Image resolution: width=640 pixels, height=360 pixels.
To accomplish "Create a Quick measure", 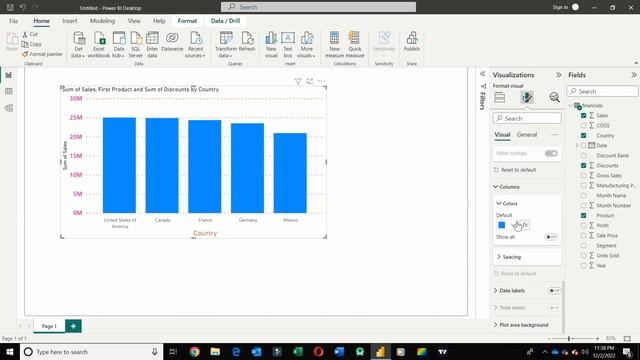I will point(355,44).
